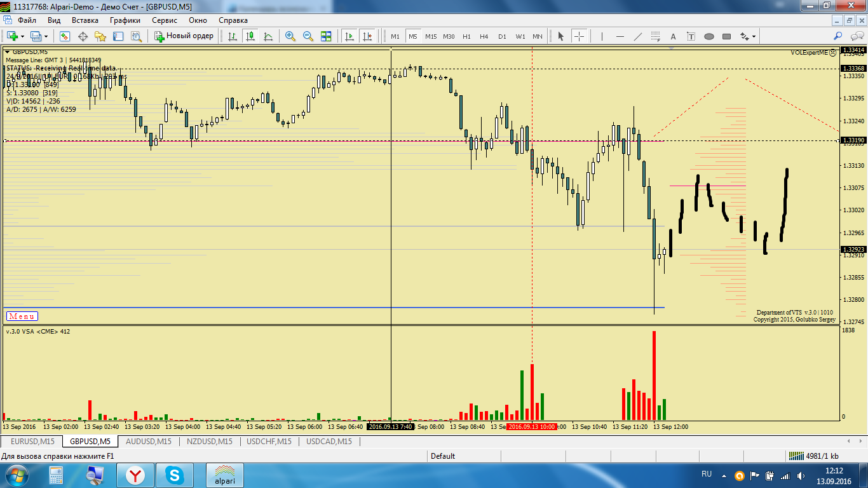Select the MN timeframe button

(538, 36)
